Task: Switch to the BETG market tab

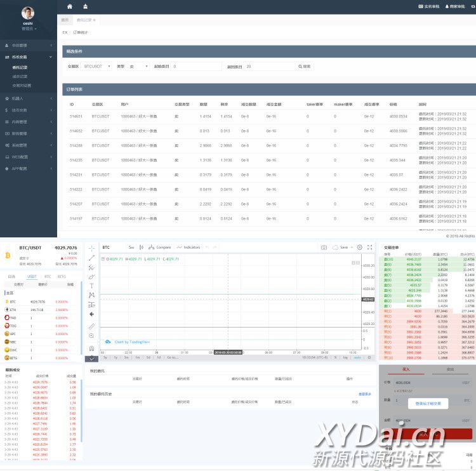Action: (x=62, y=276)
